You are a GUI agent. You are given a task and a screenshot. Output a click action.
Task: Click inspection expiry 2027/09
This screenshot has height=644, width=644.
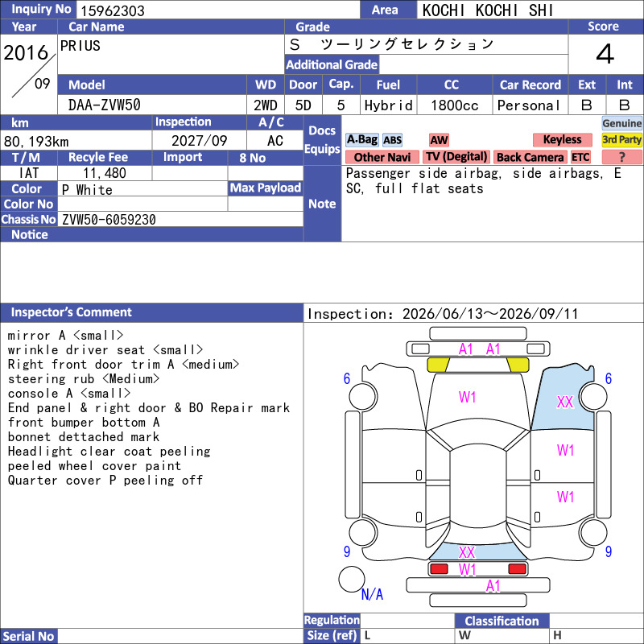coord(199,141)
